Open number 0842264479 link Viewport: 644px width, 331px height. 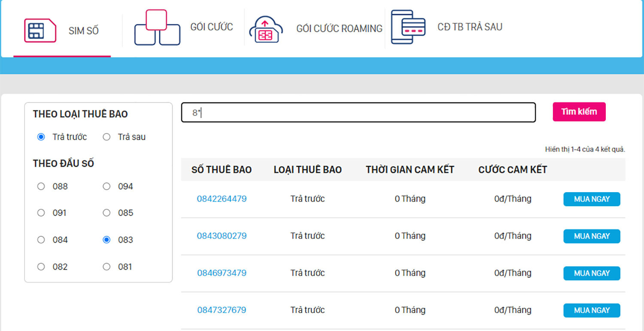[x=222, y=199]
